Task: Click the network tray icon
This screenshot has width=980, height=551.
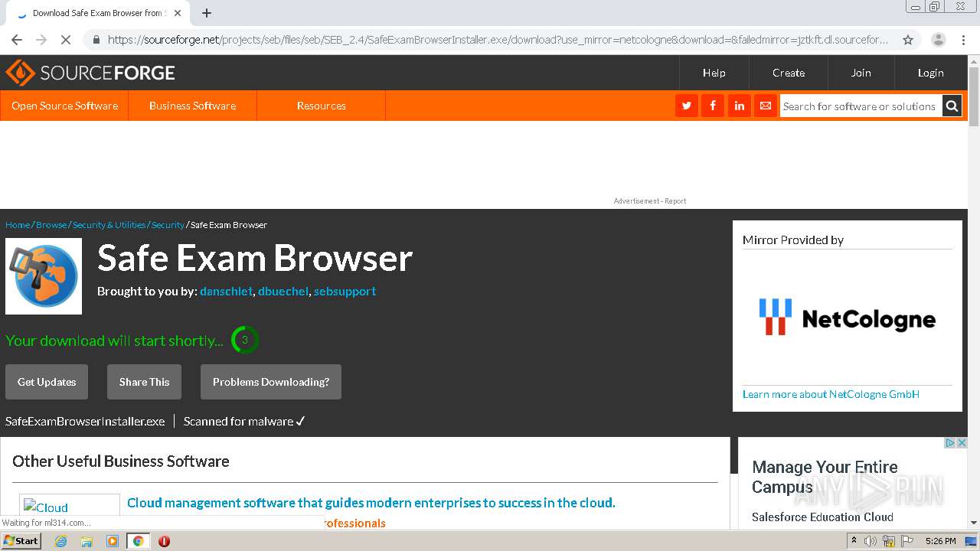Action: point(889,541)
